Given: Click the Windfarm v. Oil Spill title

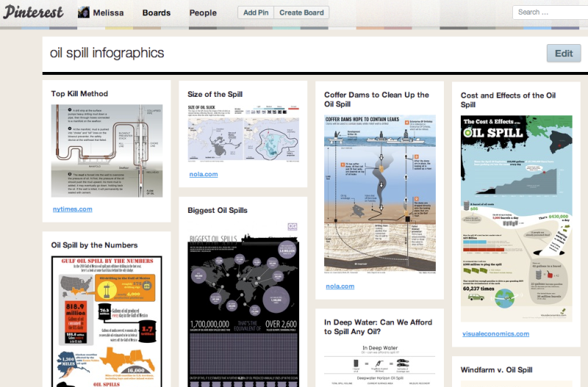Looking at the screenshot, I should click(496, 369).
